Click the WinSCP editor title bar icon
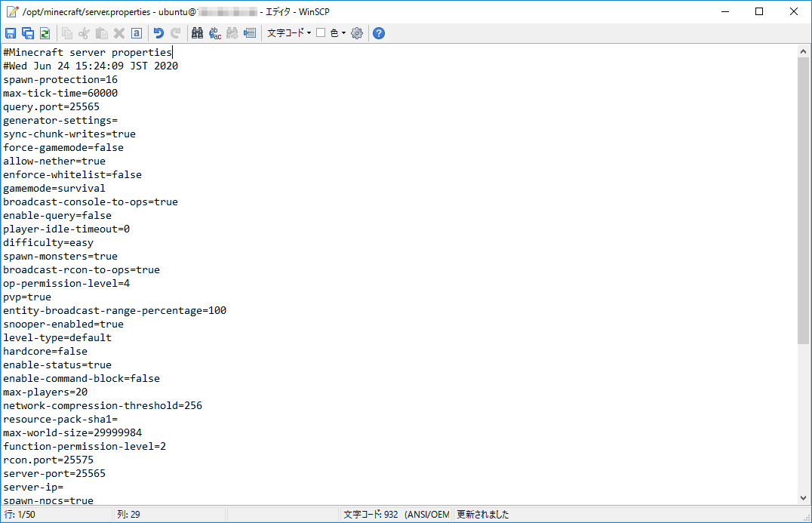Viewport: 812px width, 523px height. 12,11
